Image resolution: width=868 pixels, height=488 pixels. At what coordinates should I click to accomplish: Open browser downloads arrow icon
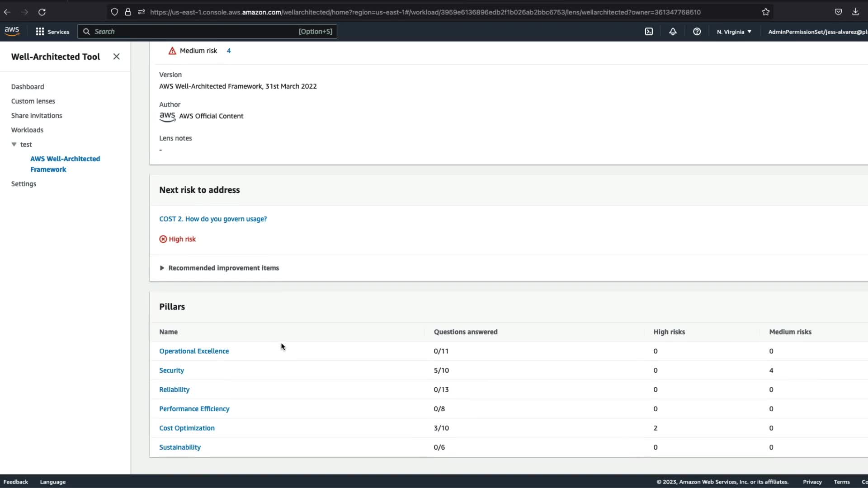click(x=855, y=12)
